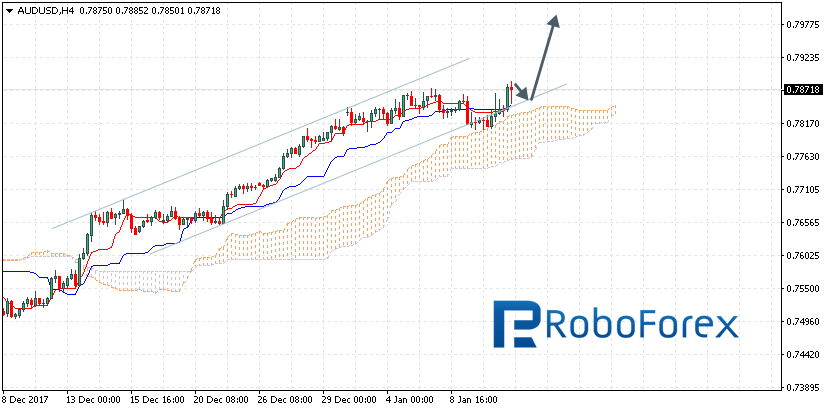The width and height of the screenshot is (824, 411).
Task: Click the RoboForex logo emblem icon
Action: tap(518, 323)
